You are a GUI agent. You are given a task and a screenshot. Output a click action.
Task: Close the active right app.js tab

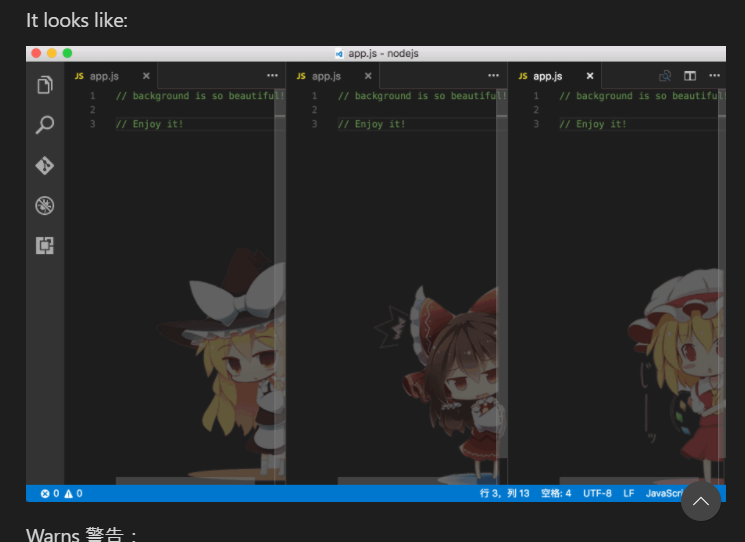pos(590,76)
